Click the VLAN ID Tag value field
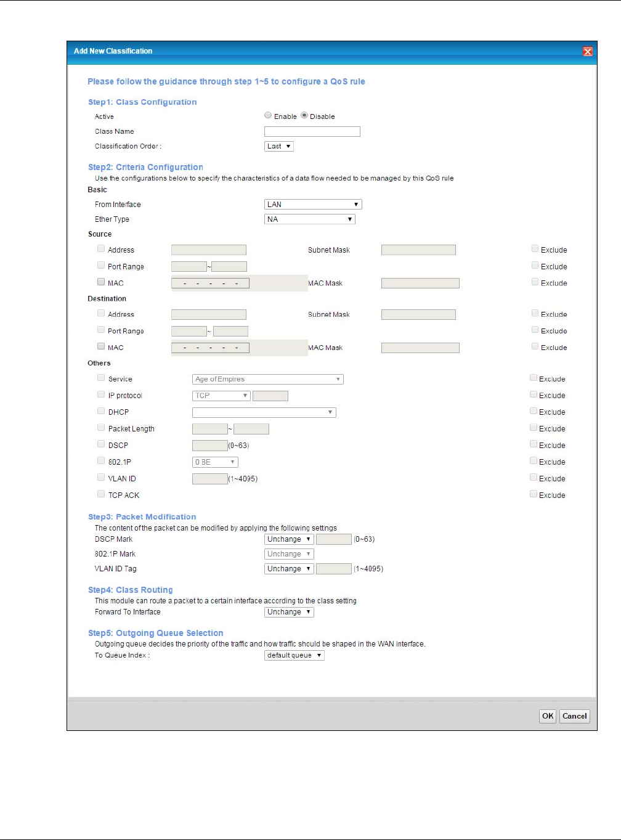Viewport: 621px width, 840px height. pyautogui.click(x=334, y=569)
